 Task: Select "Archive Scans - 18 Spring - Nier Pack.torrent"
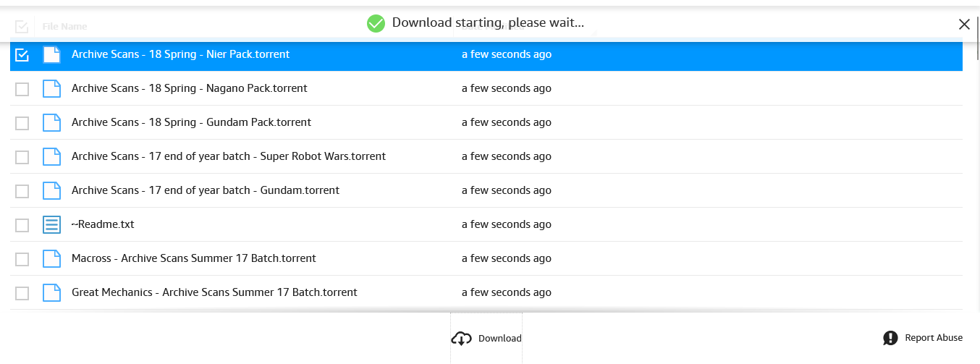(x=180, y=54)
